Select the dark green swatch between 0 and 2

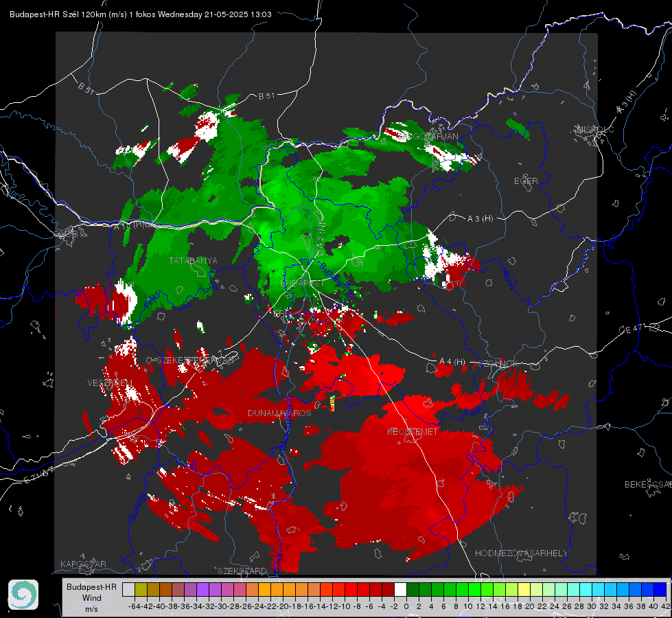pos(413,589)
